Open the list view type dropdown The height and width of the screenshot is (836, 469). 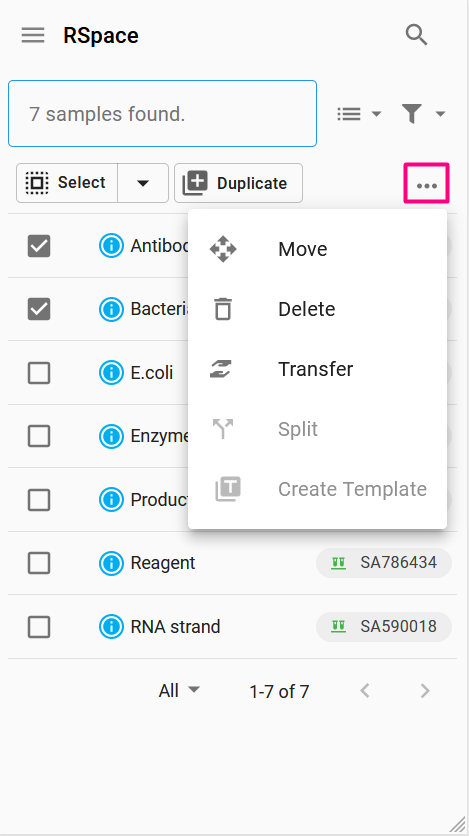360,114
